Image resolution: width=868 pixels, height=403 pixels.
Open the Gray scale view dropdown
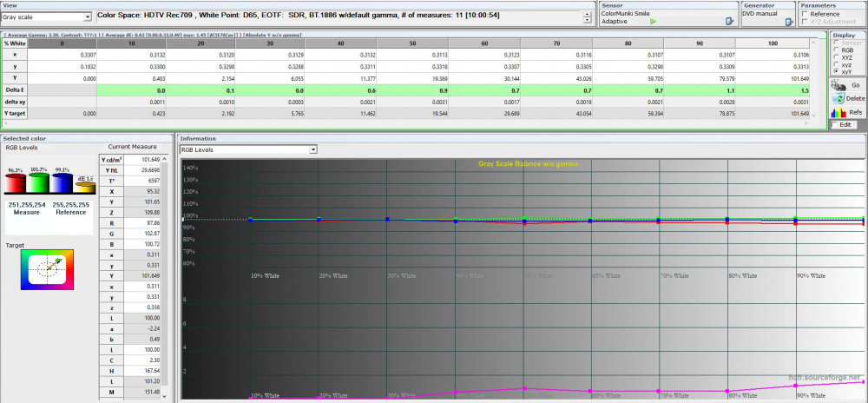click(x=87, y=17)
